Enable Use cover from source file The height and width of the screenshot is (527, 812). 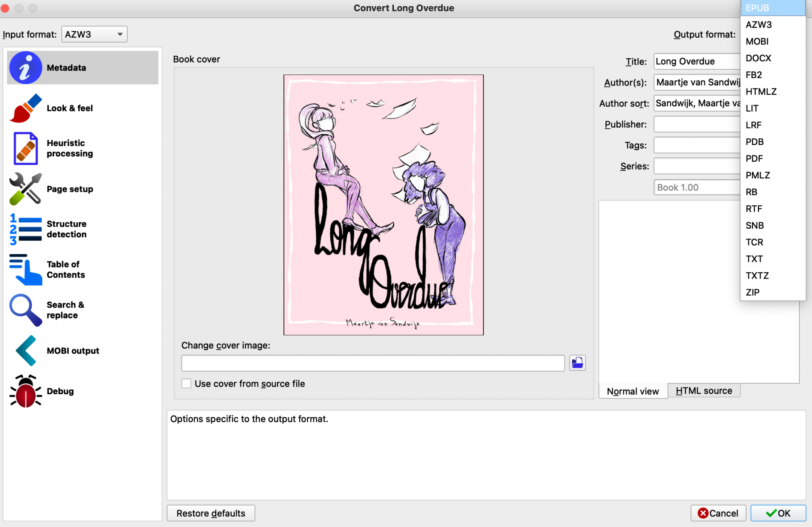pos(186,384)
